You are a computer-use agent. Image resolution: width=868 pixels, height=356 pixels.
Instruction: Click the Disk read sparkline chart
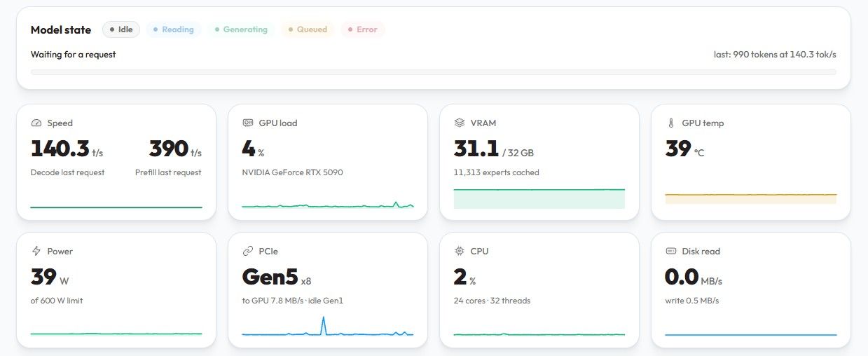pos(750,334)
